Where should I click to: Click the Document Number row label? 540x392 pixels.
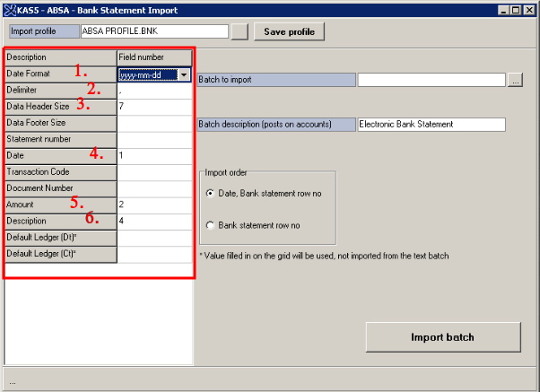coord(61,188)
